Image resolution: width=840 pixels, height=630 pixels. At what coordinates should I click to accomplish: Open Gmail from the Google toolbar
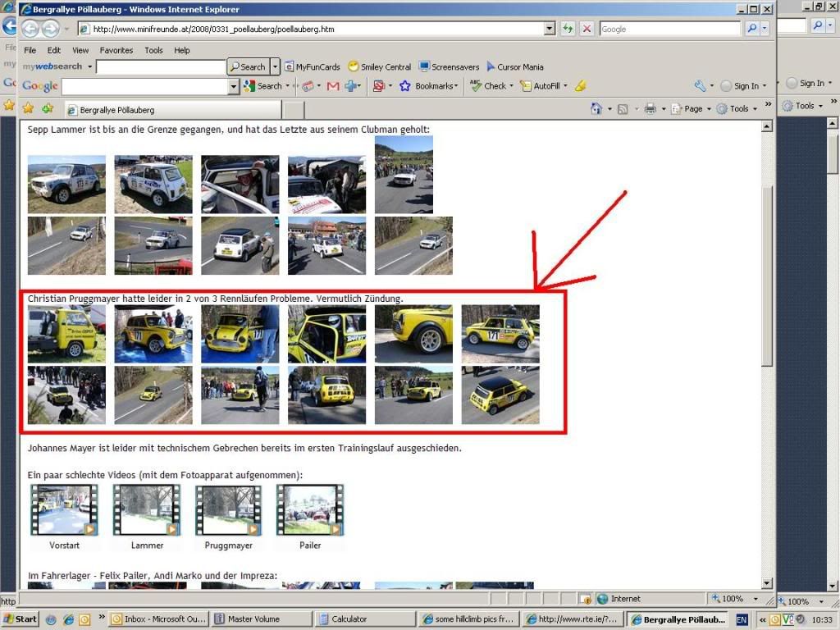[x=333, y=86]
